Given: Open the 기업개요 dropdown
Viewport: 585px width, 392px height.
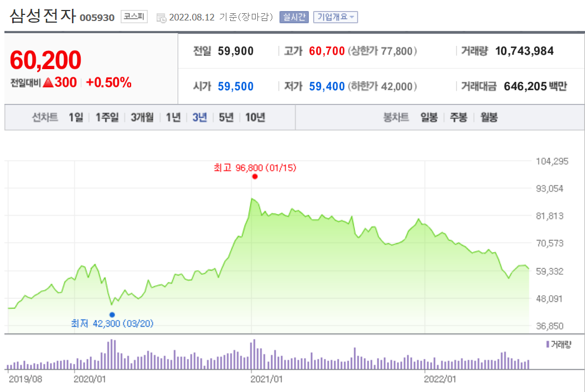Looking at the screenshot, I should coord(335,17).
